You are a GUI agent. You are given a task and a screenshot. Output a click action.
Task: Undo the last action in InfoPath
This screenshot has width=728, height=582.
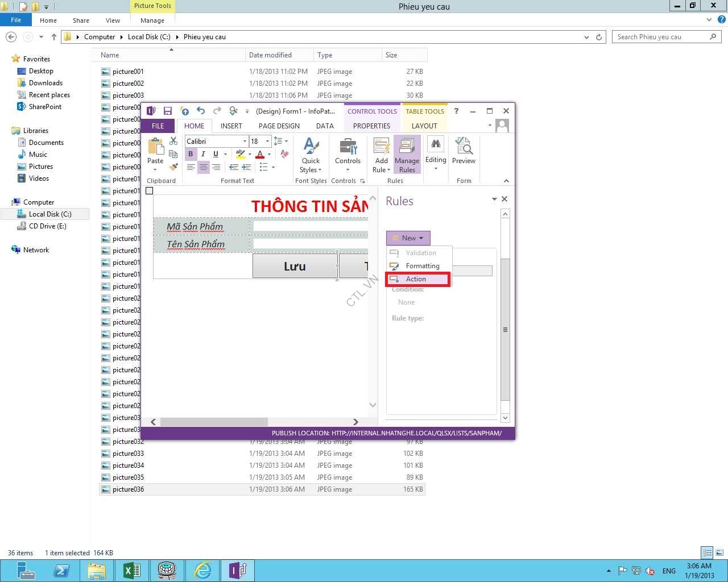[200, 111]
